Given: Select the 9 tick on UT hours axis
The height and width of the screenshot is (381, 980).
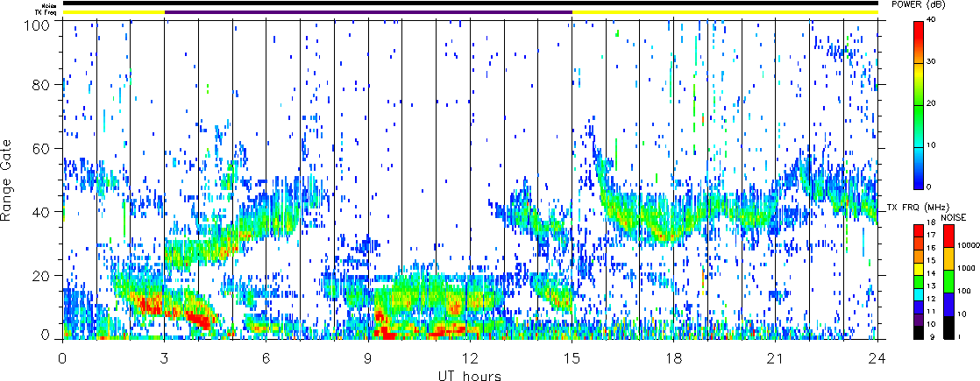Looking at the screenshot, I should tap(368, 358).
